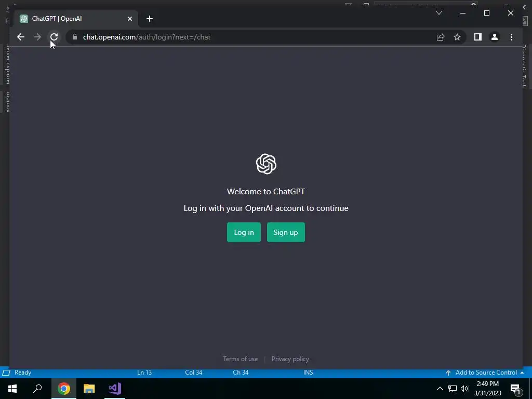
Task: Go back using the browser back arrow
Action: coord(21,37)
